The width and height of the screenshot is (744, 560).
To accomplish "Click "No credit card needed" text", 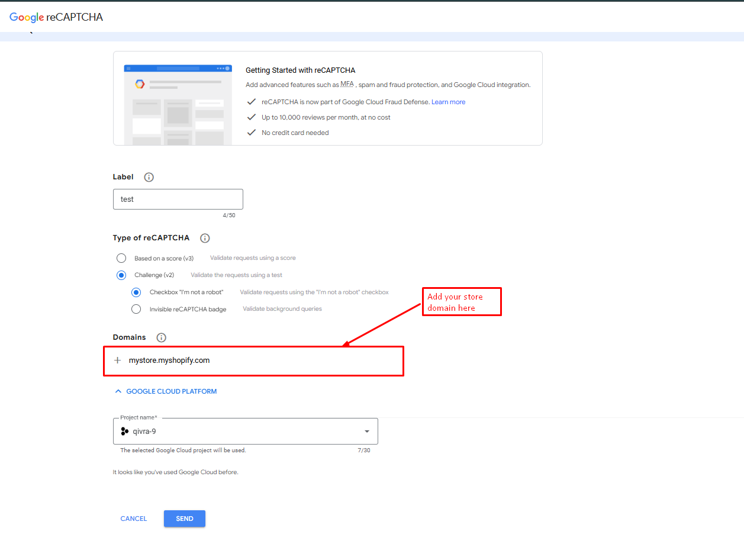I will pos(295,133).
